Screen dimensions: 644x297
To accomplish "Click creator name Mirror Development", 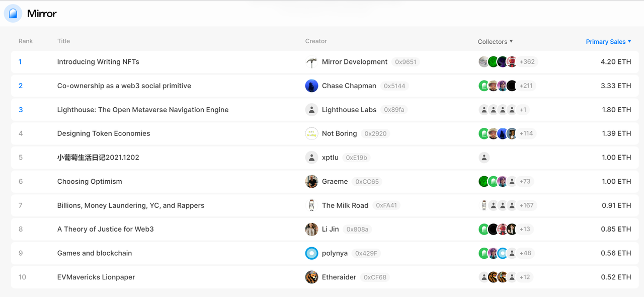I will click(x=355, y=62).
